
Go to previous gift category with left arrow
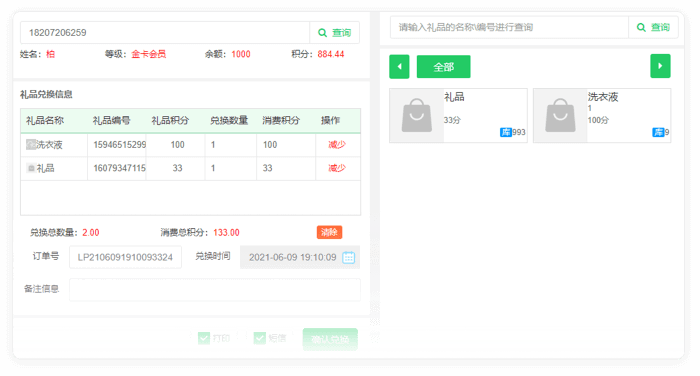click(x=399, y=67)
